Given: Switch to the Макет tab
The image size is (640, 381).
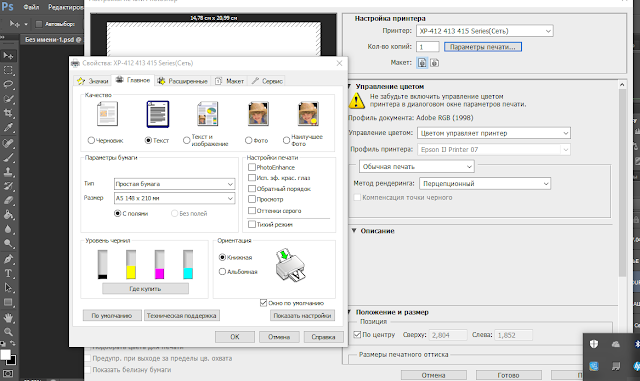Looking at the screenshot, I should pos(229,81).
